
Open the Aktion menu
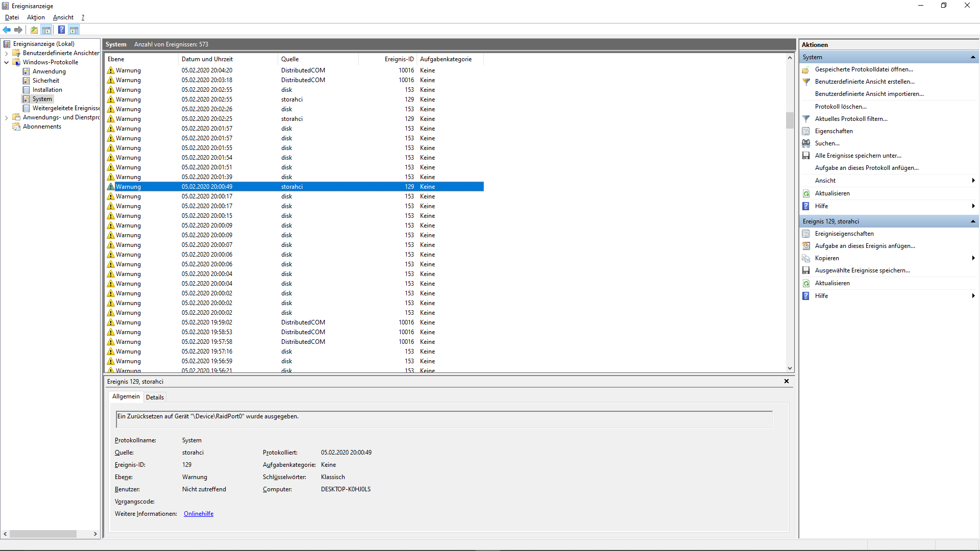(x=36, y=17)
